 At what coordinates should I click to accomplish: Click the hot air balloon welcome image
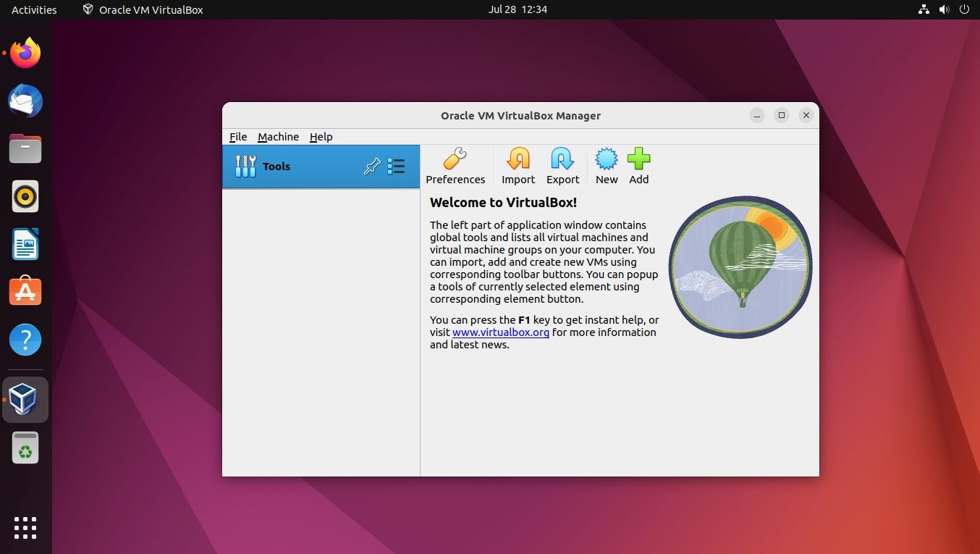tap(740, 266)
